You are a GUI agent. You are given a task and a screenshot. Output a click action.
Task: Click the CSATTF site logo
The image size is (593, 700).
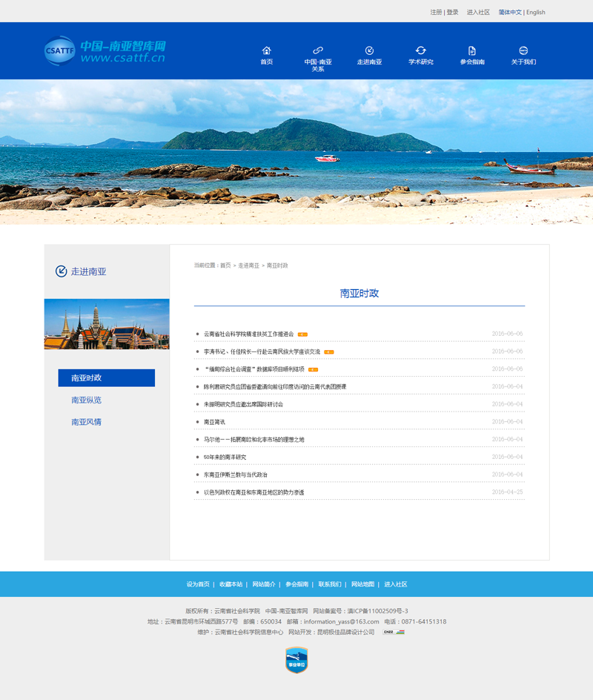[x=105, y=51]
